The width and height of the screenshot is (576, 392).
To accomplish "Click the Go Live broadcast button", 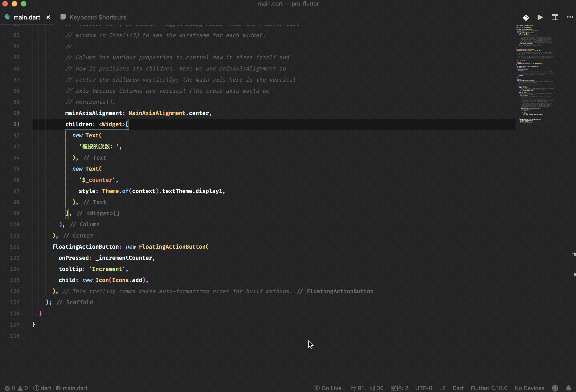I will coord(327,388).
